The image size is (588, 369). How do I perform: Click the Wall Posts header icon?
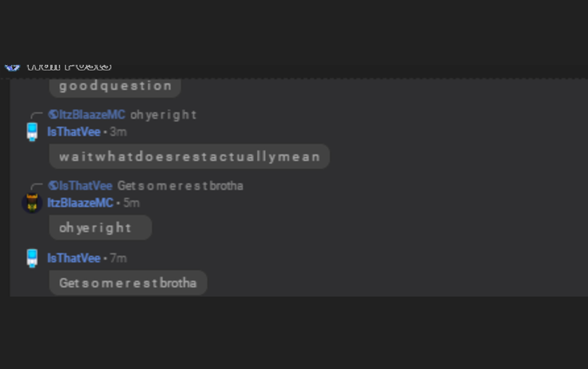coord(12,67)
